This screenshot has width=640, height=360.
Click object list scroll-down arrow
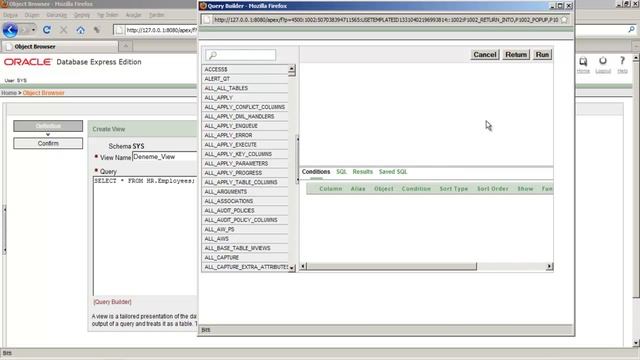[x=291, y=268]
